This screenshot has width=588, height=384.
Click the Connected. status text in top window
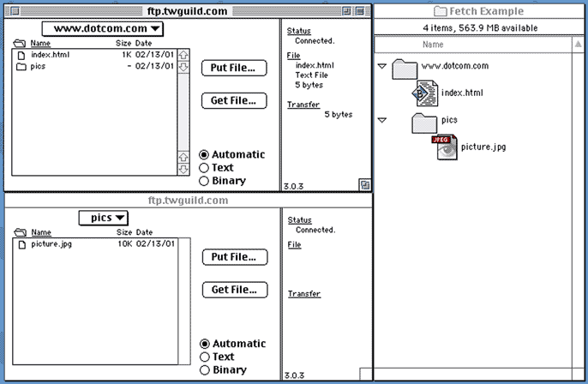tap(315, 41)
